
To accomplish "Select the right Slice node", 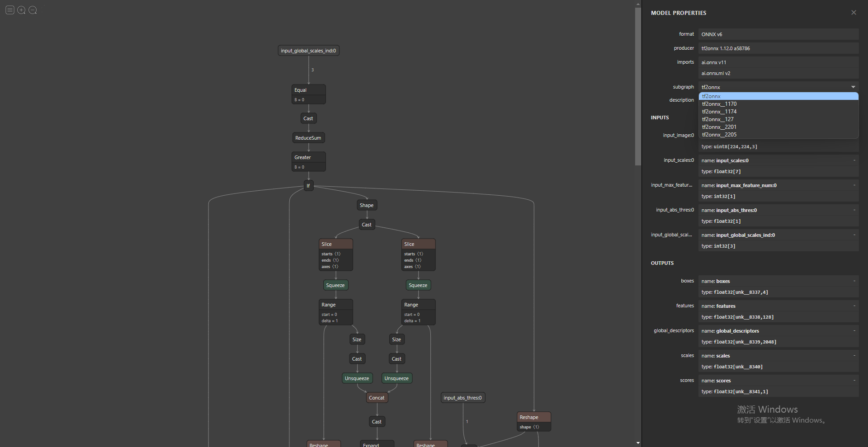I will (x=418, y=255).
